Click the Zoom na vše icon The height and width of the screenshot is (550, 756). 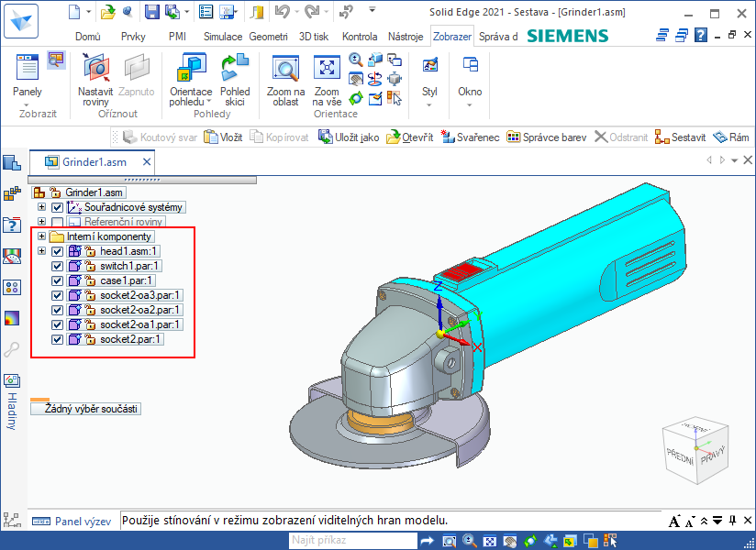coord(327,70)
